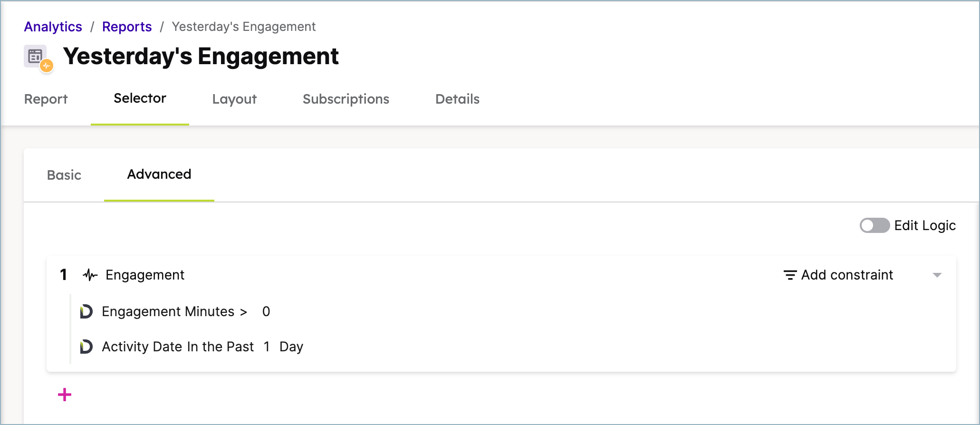Switch to the Layout tab
This screenshot has width=980, height=425.
tap(234, 99)
